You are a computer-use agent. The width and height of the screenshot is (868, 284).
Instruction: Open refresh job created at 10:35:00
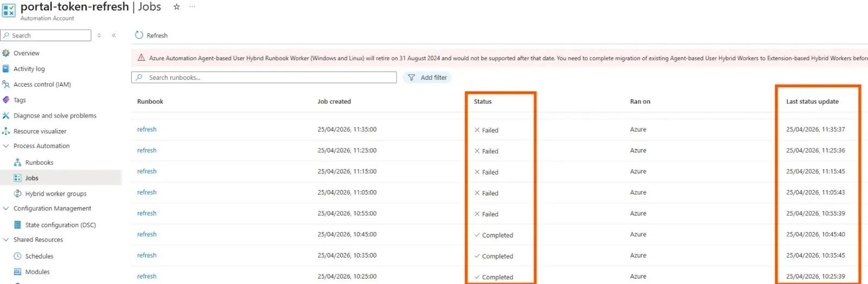coord(146,255)
